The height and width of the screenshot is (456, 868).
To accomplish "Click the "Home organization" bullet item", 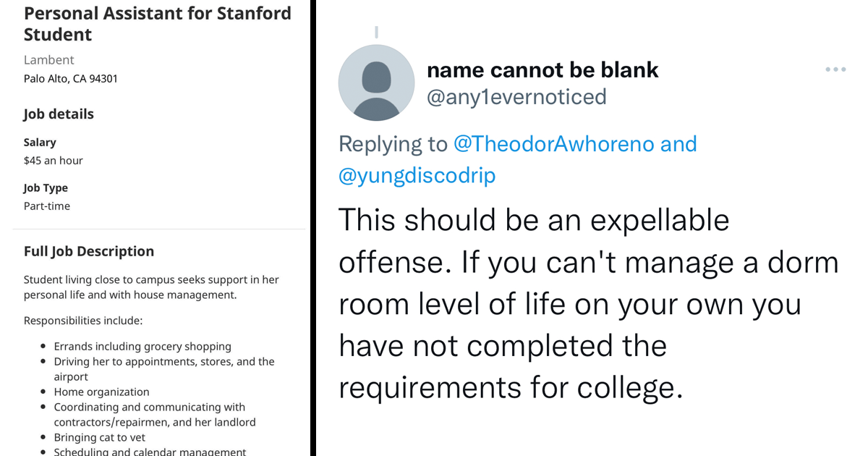I will [x=101, y=392].
